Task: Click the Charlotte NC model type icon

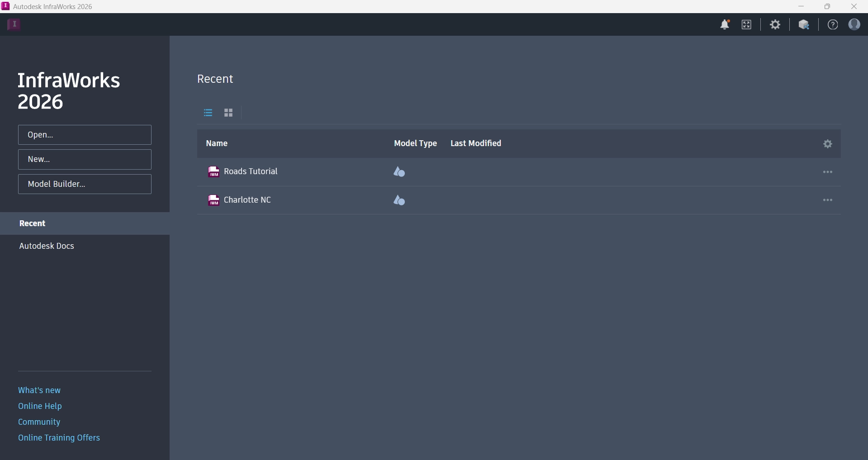Action: pos(399,200)
